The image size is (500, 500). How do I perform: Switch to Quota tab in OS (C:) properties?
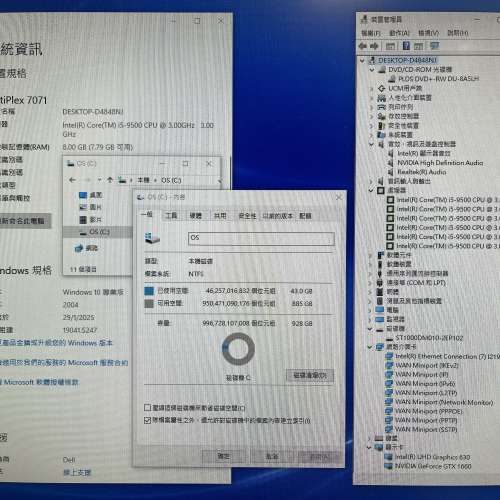pos(305,216)
